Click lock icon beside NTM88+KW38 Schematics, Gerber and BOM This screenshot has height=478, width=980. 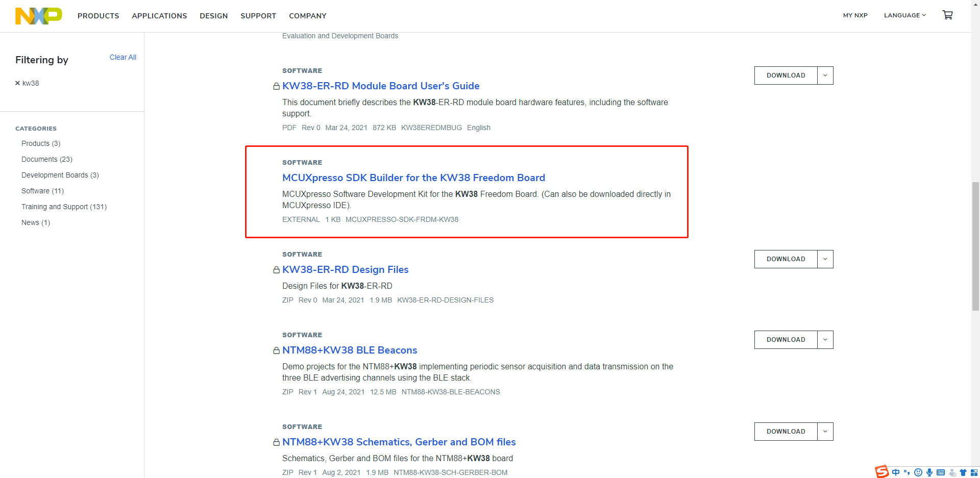(276, 442)
